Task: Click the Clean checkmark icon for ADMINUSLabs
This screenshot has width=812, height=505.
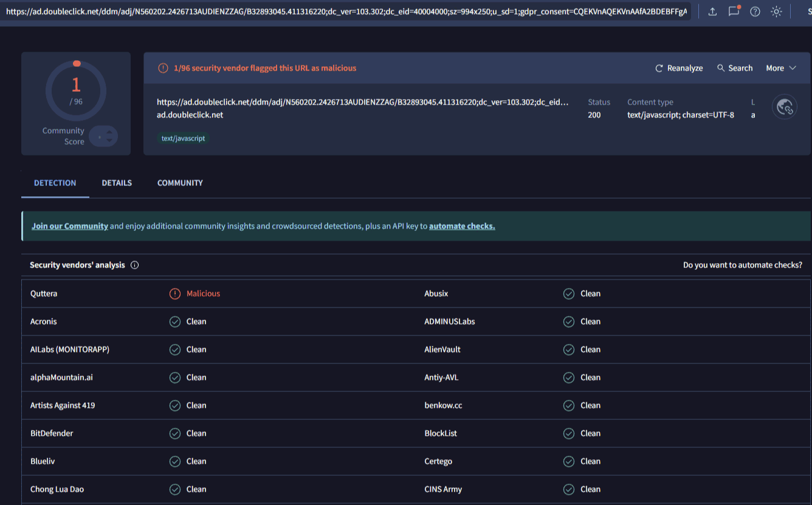Action: [x=569, y=321]
